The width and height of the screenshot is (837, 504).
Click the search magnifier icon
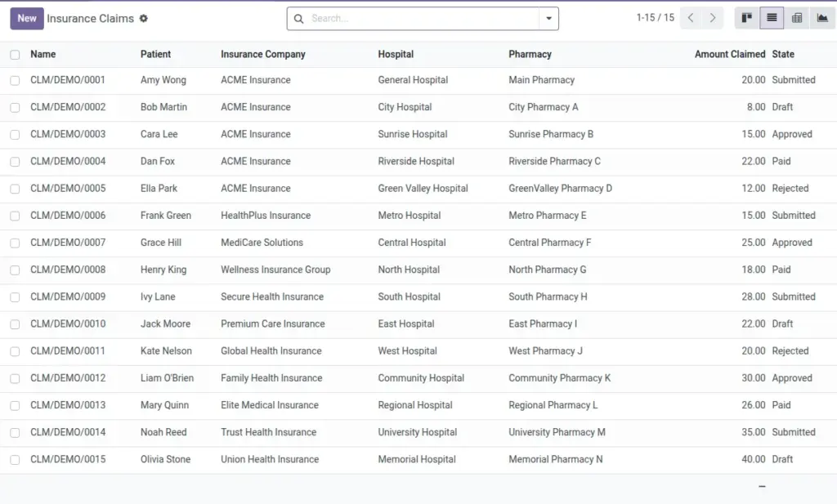[299, 19]
